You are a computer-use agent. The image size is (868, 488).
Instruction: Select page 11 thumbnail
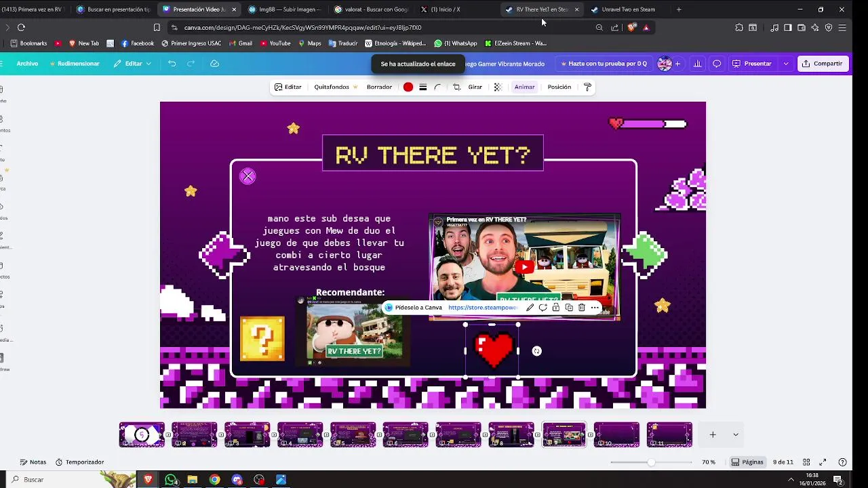(x=669, y=434)
